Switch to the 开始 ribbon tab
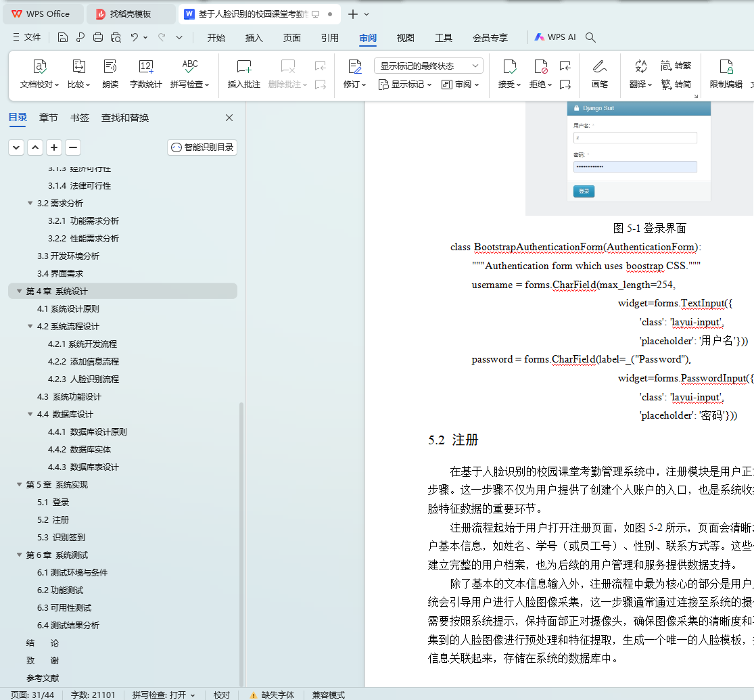The height and width of the screenshot is (700, 754). tap(216, 37)
